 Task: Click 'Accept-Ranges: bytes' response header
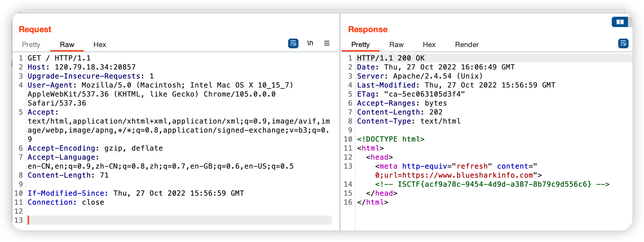click(402, 103)
